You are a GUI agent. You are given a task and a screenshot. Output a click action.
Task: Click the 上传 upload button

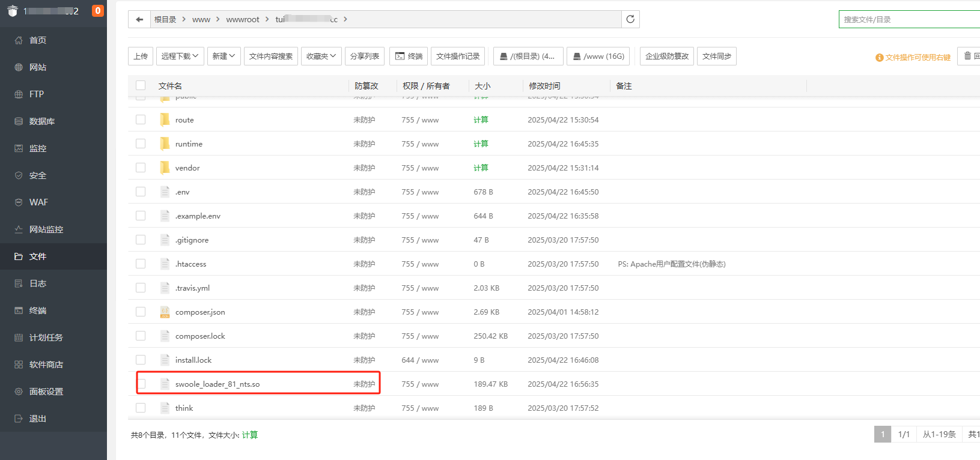pos(141,56)
